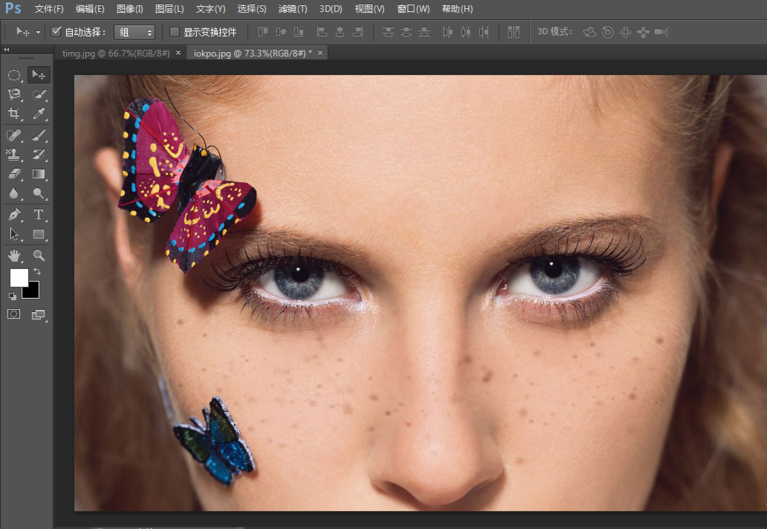Pick the Eraser tool
767x529 pixels.
click(15, 175)
